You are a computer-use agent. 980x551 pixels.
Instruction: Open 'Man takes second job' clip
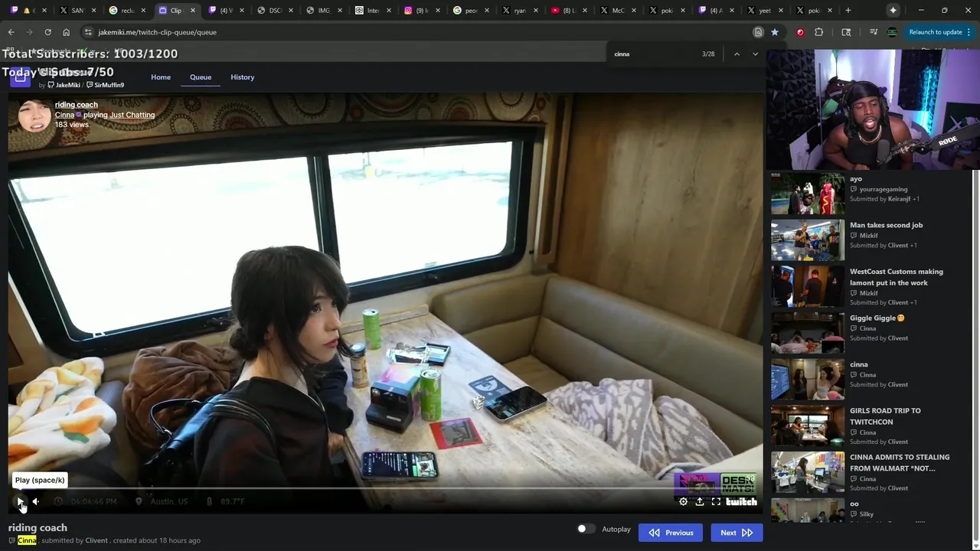(886, 225)
